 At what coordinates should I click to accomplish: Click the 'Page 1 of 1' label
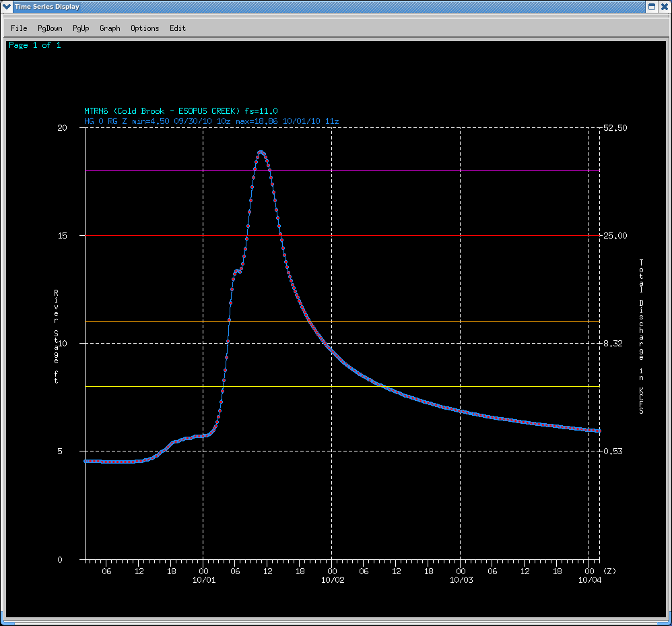click(35, 45)
